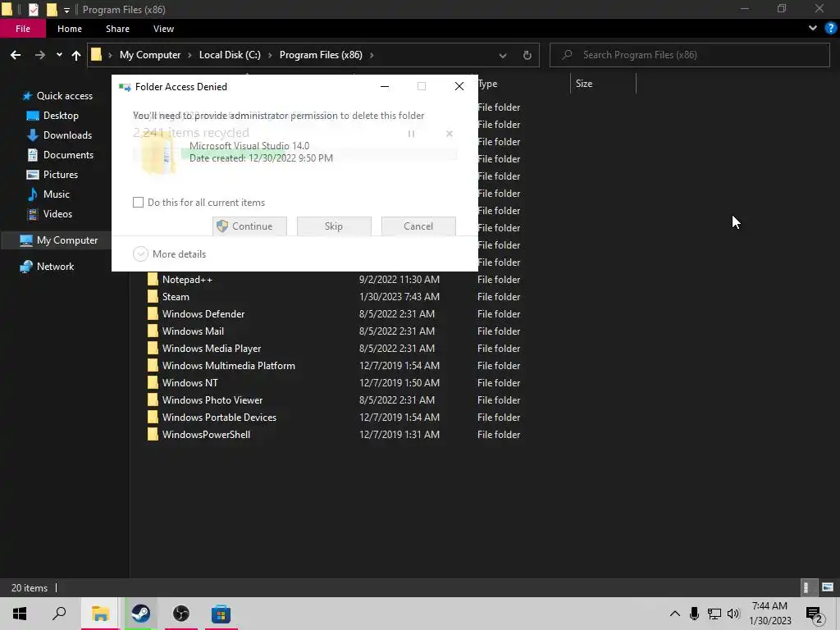
Task: Go up one folder level arrow
Action: coord(76,55)
